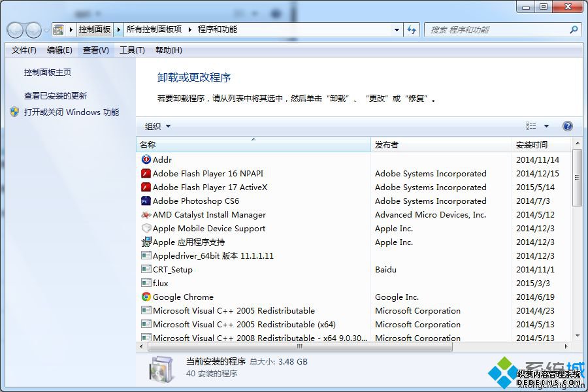Open the address bar history dropdown

click(x=397, y=29)
